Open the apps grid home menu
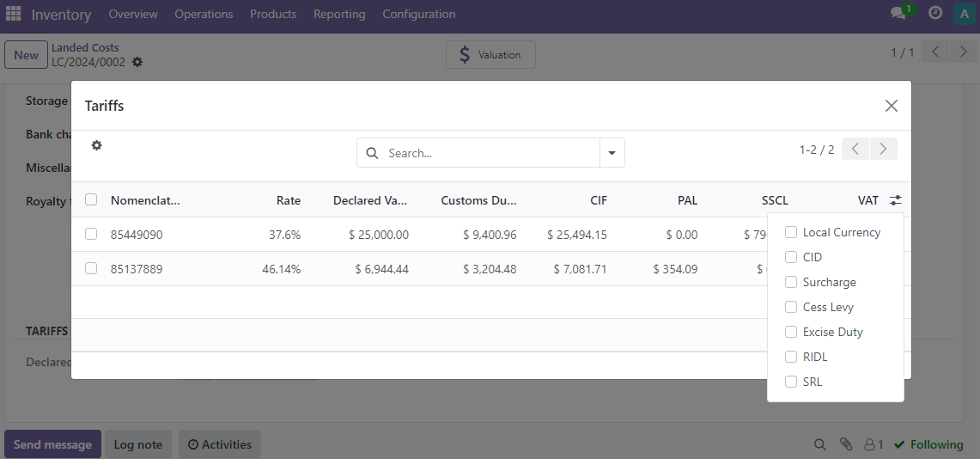 click(x=14, y=14)
